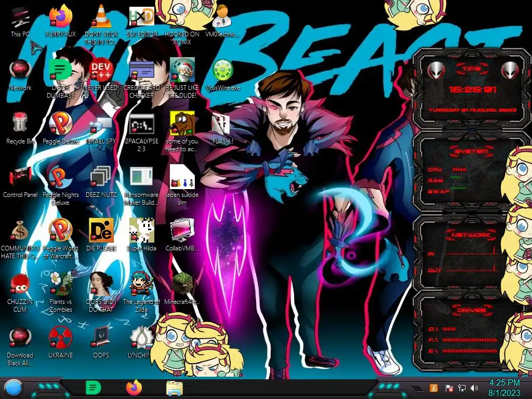Screen dimensions: 532x399
Task: Click the E:\ drive usage bar in widget
Action: point(470,351)
